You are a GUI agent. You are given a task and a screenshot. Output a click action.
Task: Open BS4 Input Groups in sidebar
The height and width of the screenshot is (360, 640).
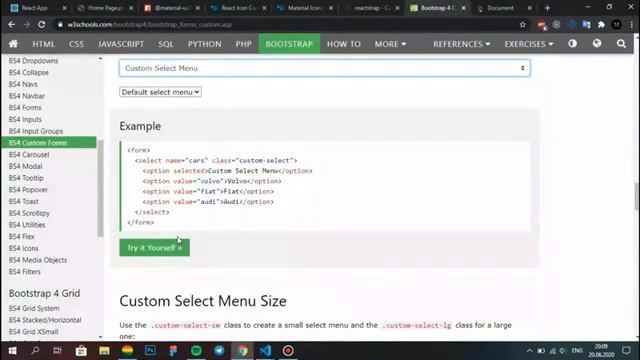pos(36,131)
